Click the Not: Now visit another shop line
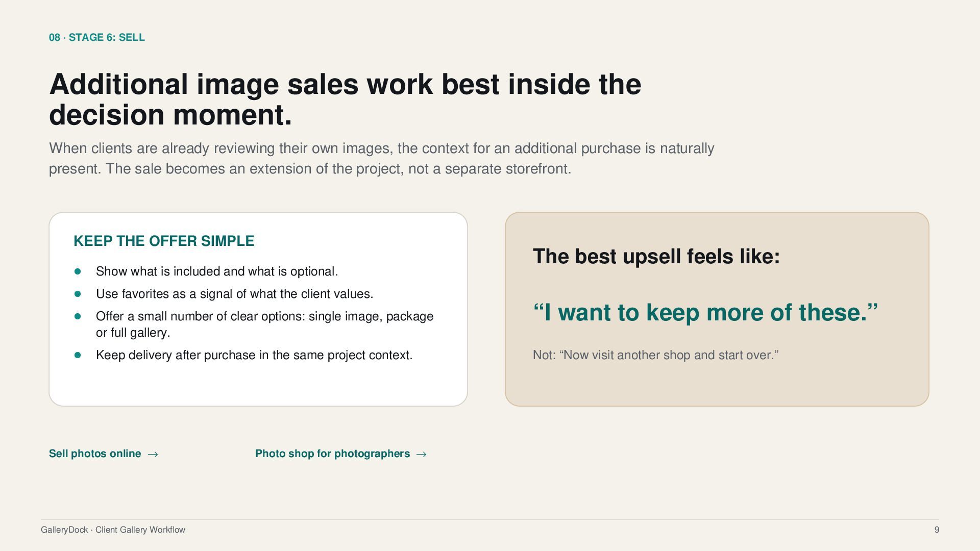The image size is (980, 551). coord(655,355)
